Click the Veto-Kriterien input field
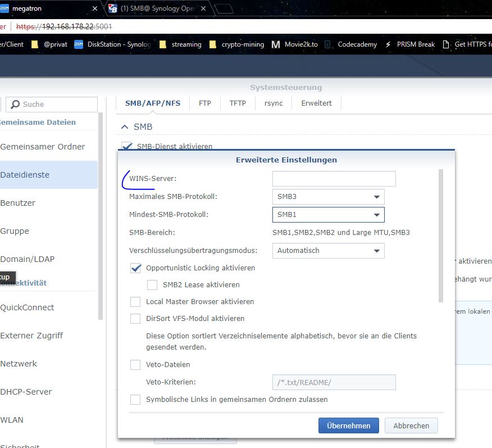 pyautogui.click(x=334, y=382)
